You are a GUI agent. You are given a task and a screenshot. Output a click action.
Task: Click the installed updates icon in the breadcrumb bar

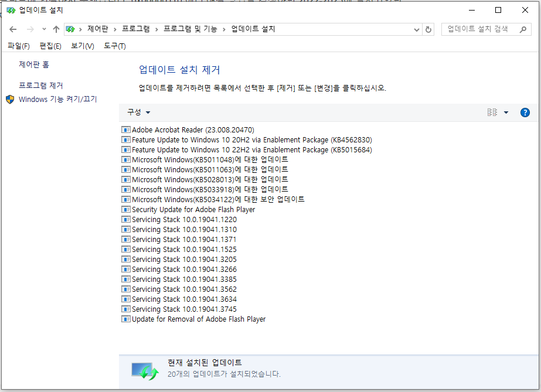click(x=70, y=28)
